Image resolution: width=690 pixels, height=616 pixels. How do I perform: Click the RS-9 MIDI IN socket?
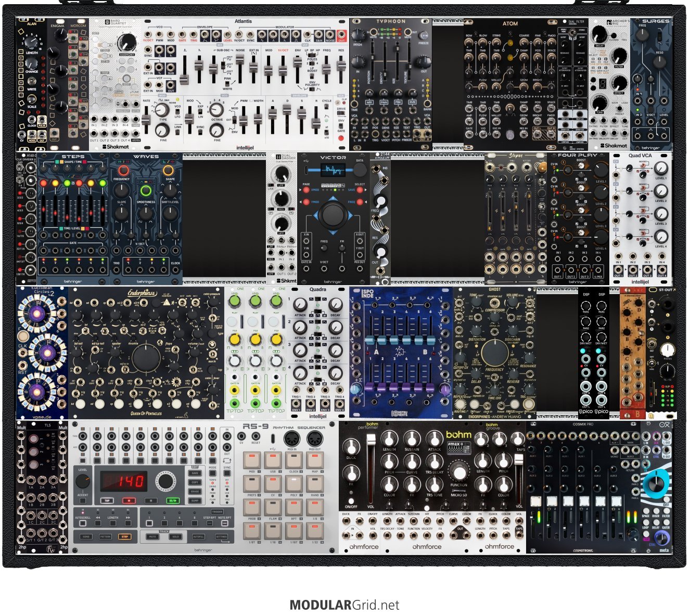[x=292, y=439]
